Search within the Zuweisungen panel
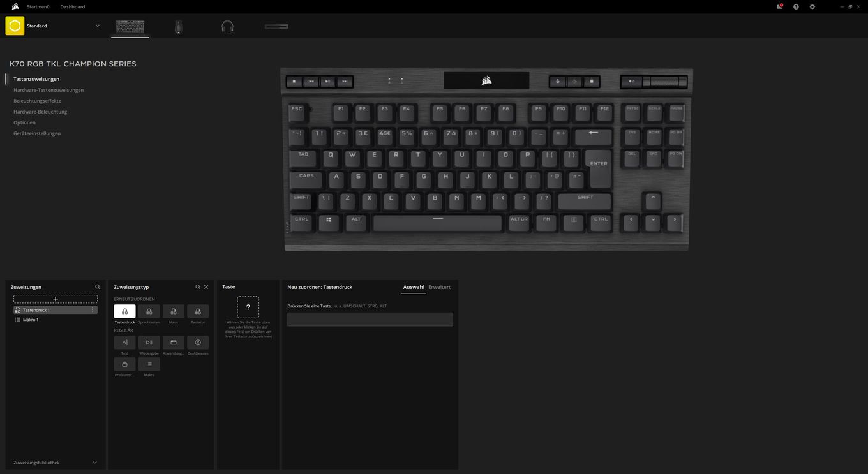Screen dimensions: 868x474 [98, 287]
